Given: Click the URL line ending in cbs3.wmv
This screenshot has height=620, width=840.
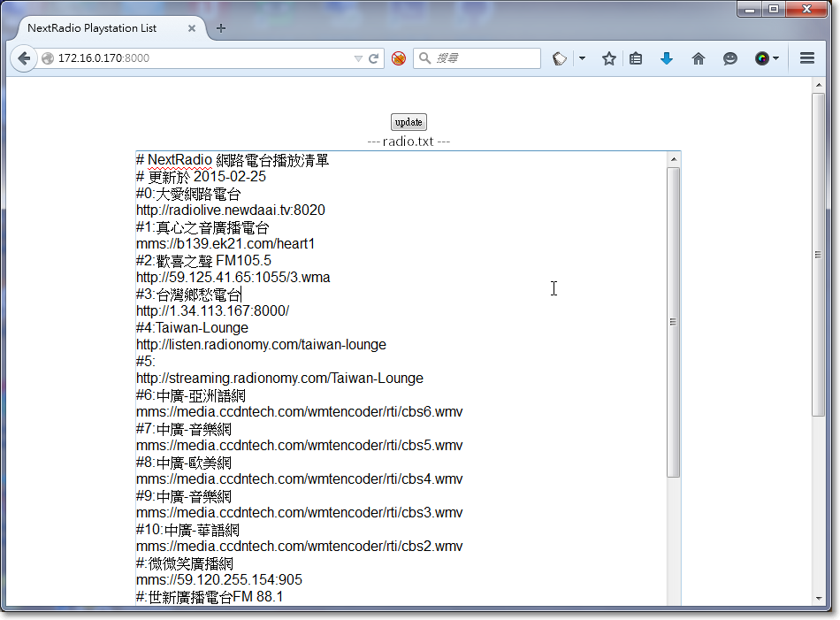Looking at the screenshot, I should pyautogui.click(x=300, y=513).
